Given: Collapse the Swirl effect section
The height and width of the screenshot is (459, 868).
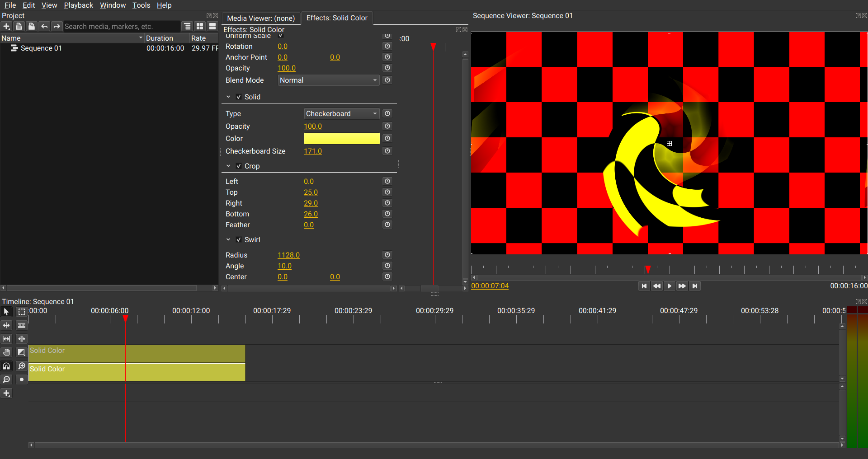Looking at the screenshot, I should (228, 239).
